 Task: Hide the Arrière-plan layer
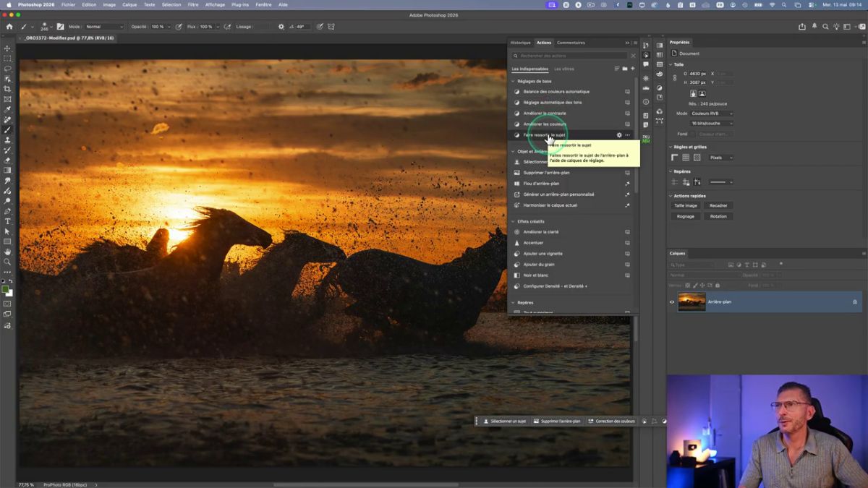672,302
